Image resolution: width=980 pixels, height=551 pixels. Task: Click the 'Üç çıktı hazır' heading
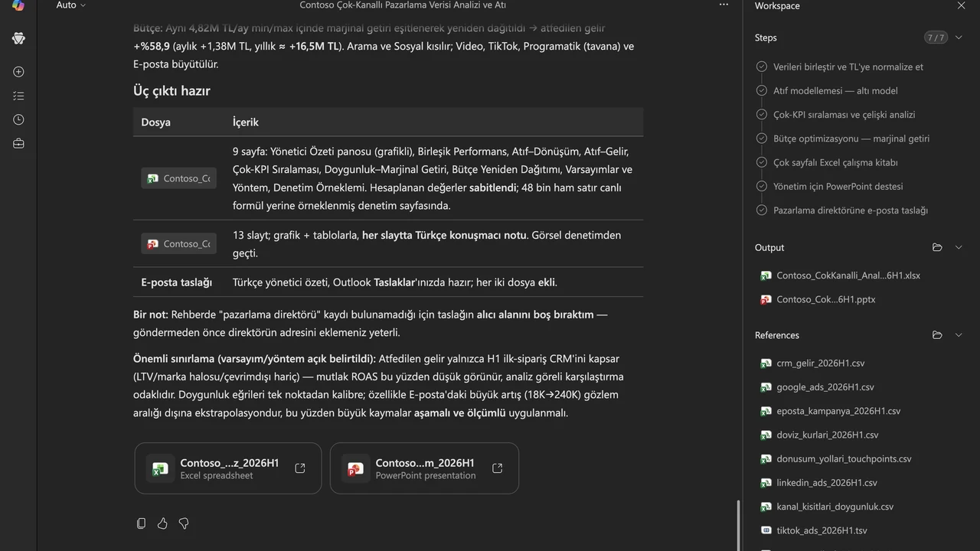(x=171, y=91)
